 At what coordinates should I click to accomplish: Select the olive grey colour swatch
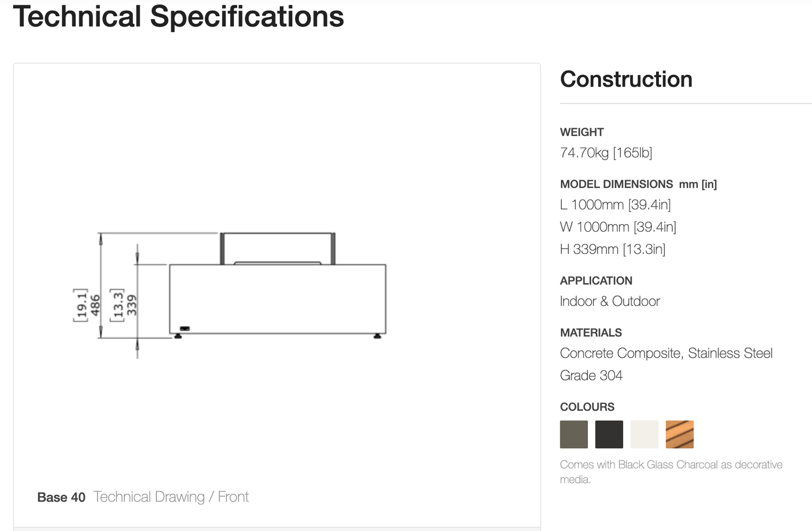click(574, 434)
